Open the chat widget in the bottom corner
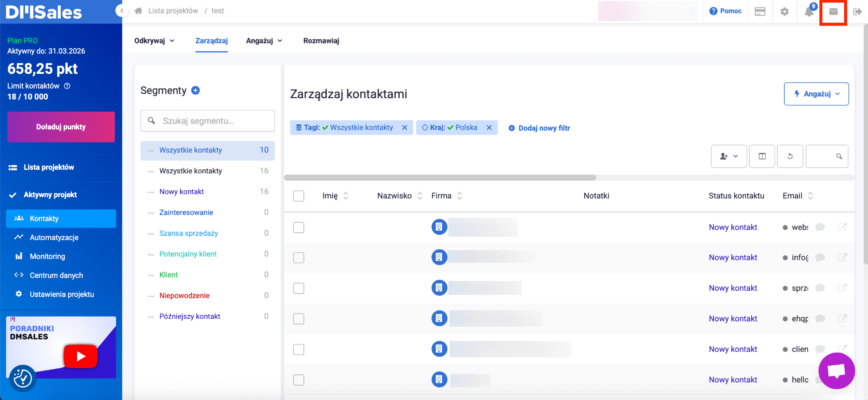This screenshot has height=400, width=868. click(836, 371)
